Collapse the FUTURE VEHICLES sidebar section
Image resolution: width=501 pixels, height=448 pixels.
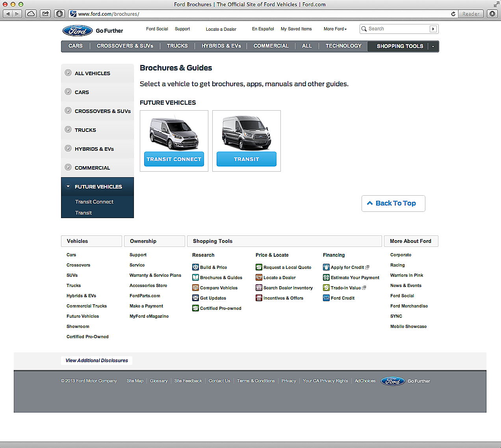[x=68, y=186]
